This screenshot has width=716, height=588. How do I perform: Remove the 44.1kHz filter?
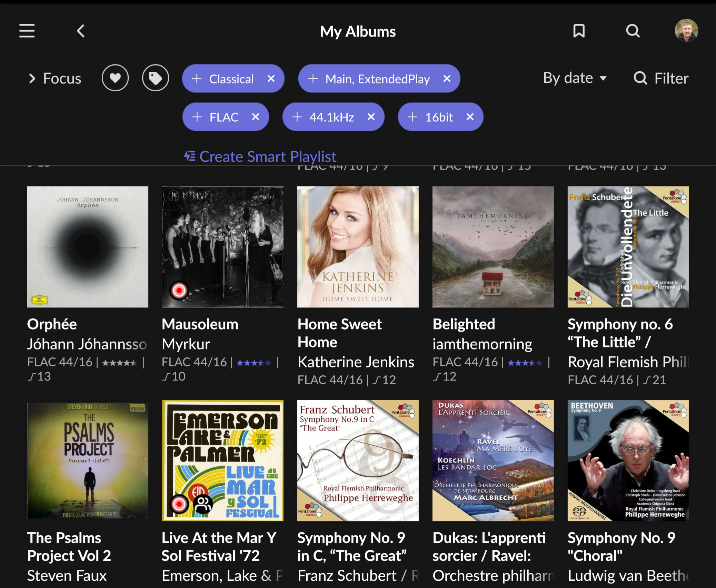pyautogui.click(x=371, y=117)
